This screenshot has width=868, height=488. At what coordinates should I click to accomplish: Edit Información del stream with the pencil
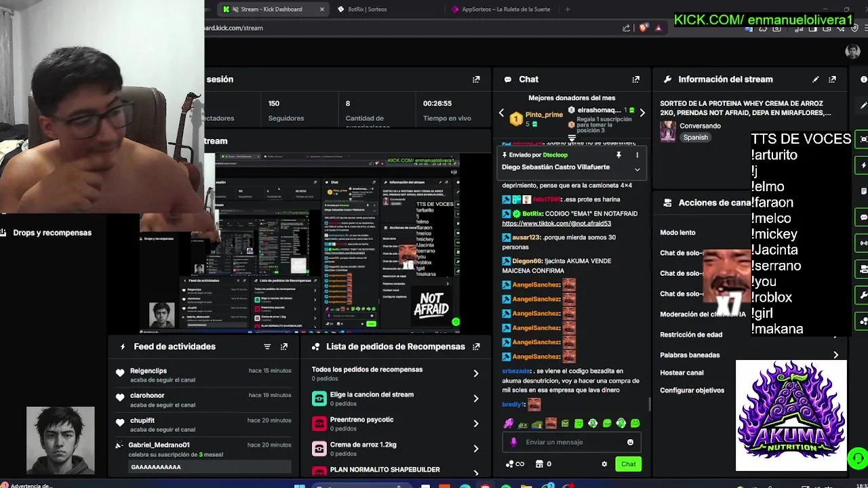pos(816,79)
